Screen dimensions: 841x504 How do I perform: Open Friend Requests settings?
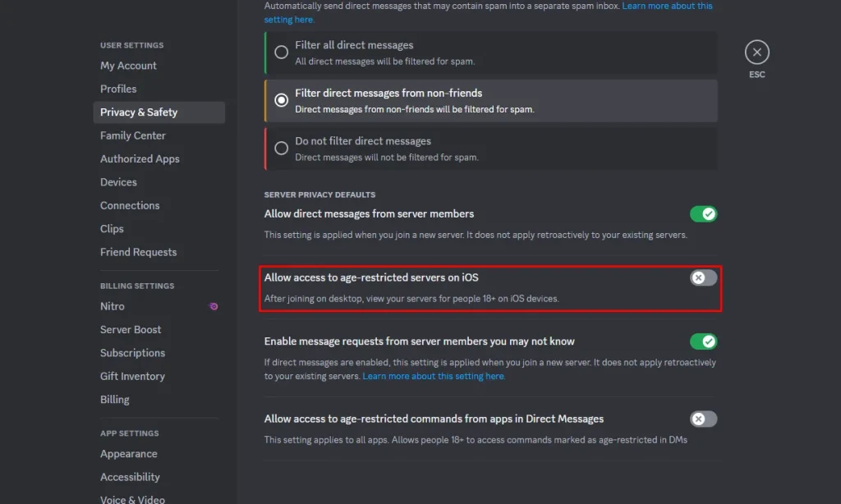(x=138, y=252)
